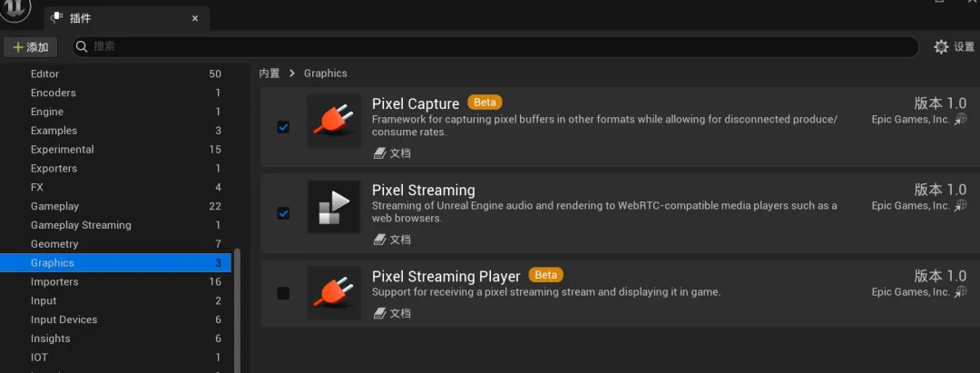
Task: Select the Encoders category
Action: [x=115, y=93]
